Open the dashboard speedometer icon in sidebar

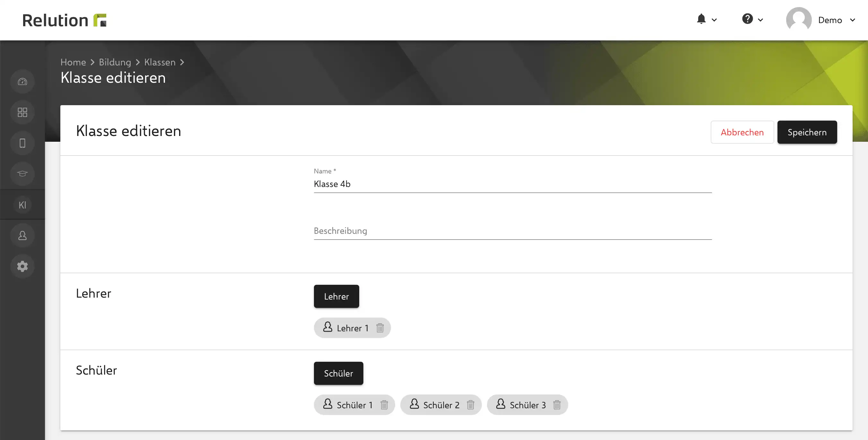(22, 81)
